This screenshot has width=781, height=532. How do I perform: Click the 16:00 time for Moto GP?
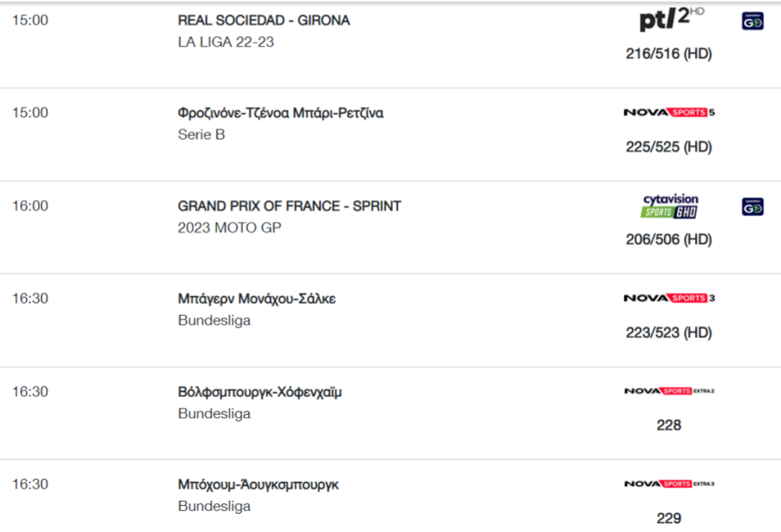(30, 207)
